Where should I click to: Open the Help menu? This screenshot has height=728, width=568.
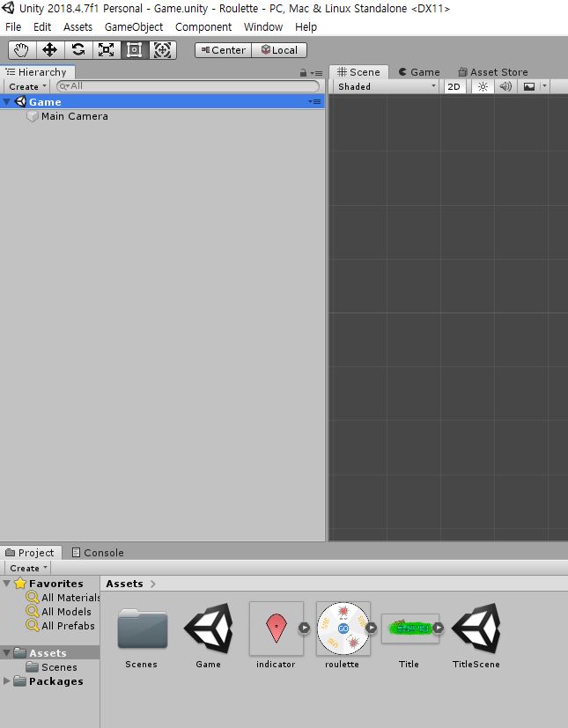coord(306,27)
